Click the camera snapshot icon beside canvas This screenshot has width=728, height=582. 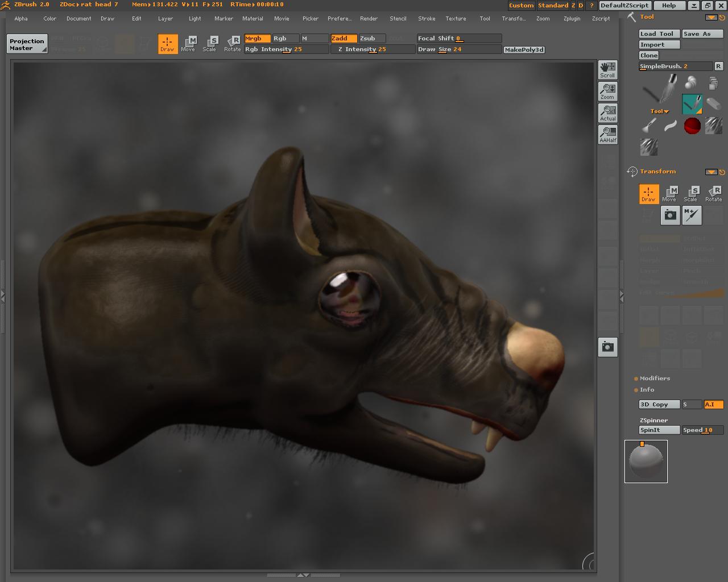[x=607, y=347]
